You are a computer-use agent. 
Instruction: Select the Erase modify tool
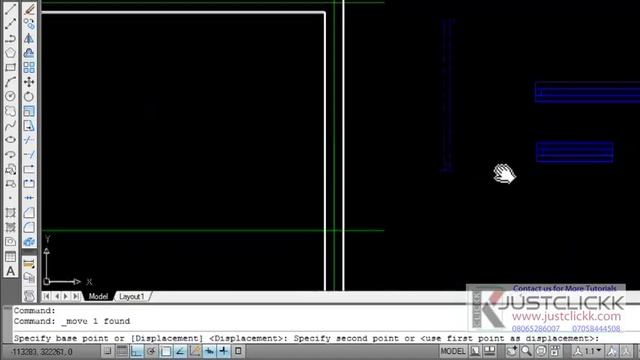(29, 9)
